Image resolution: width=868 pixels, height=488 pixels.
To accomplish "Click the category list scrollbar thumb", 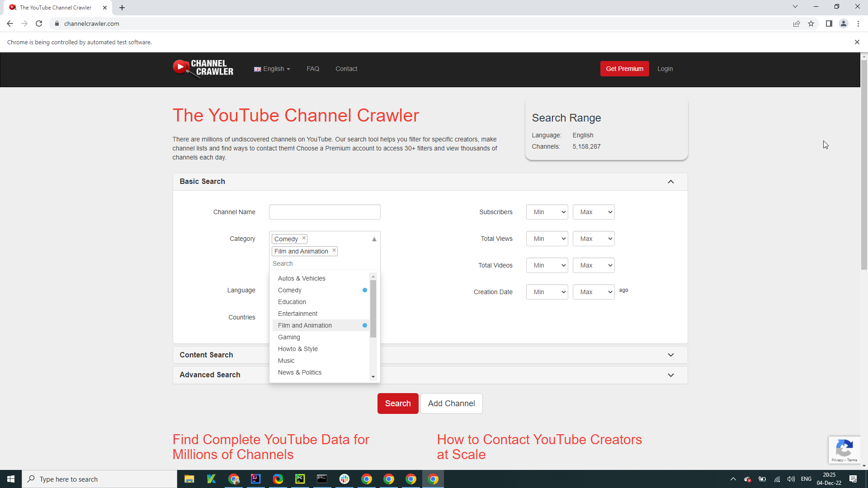I will pos(373,309).
